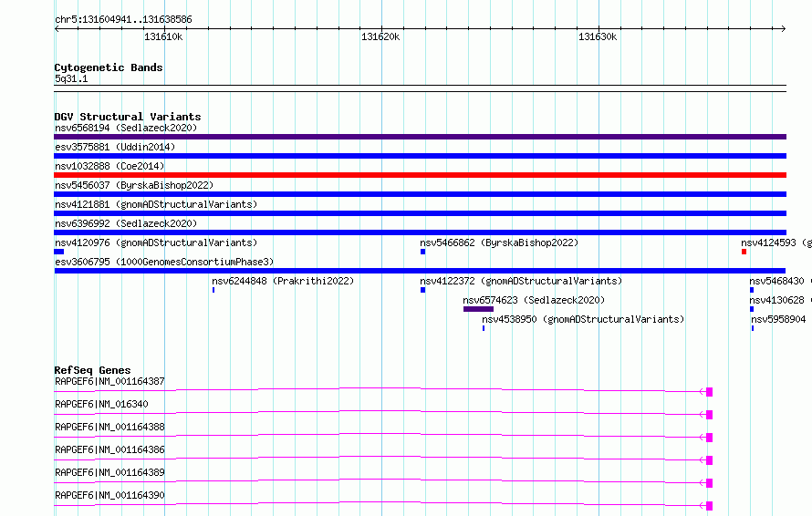Click the nsv6568194 (Sedlazeck2020) variant label

pyautogui.click(x=126, y=128)
